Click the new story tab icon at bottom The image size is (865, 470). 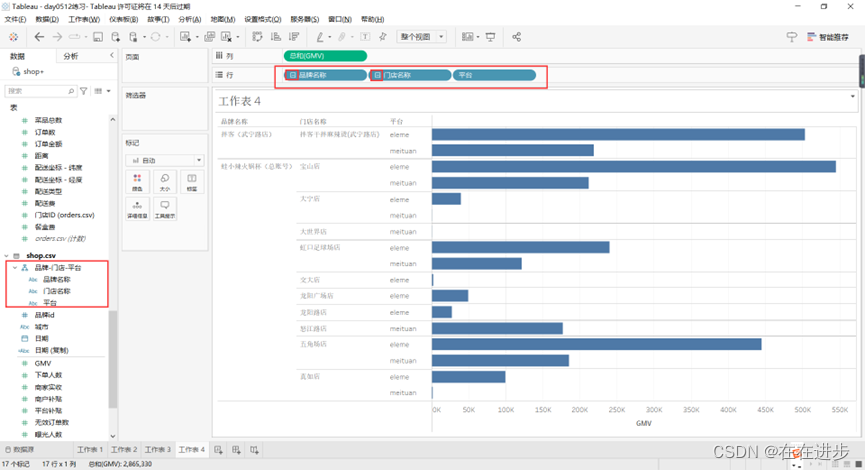(254, 450)
